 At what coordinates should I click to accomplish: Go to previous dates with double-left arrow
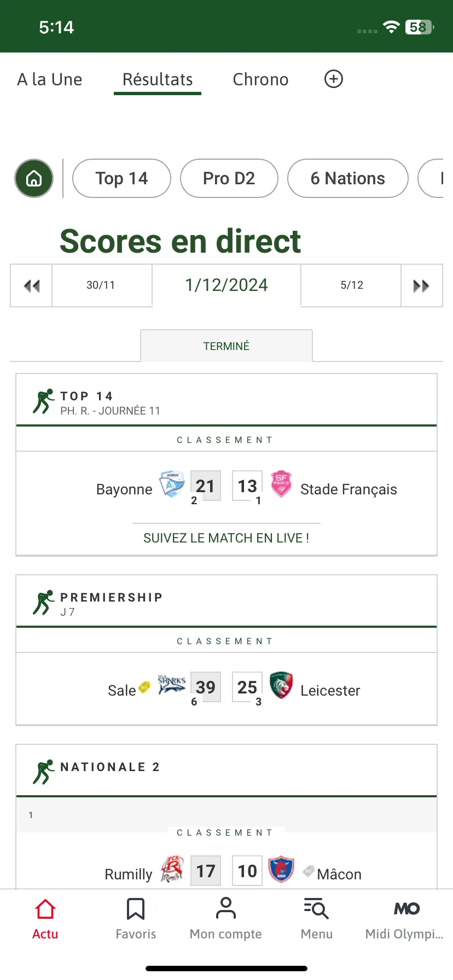pos(32,285)
